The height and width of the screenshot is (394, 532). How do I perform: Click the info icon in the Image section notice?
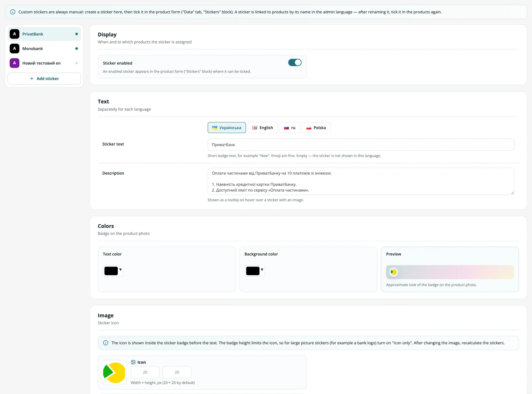106,343
